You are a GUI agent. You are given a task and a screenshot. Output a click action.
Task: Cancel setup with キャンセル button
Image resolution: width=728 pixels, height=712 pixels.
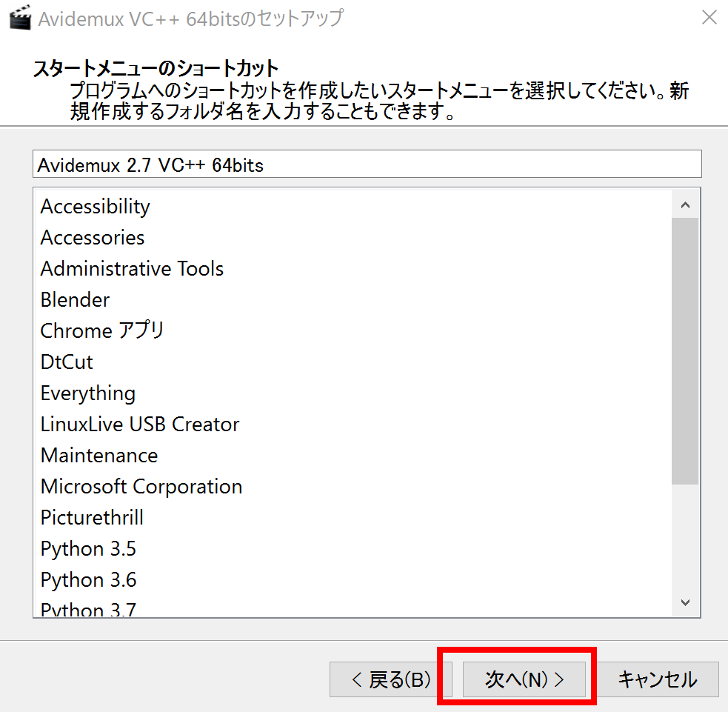pos(657,679)
